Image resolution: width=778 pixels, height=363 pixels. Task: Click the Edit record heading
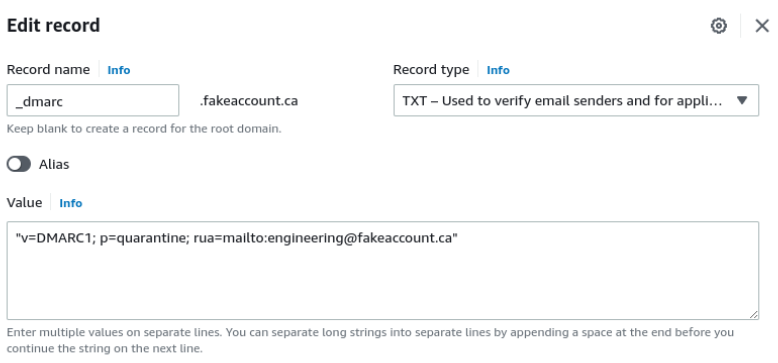pyautogui.click(x=53, y=25)
